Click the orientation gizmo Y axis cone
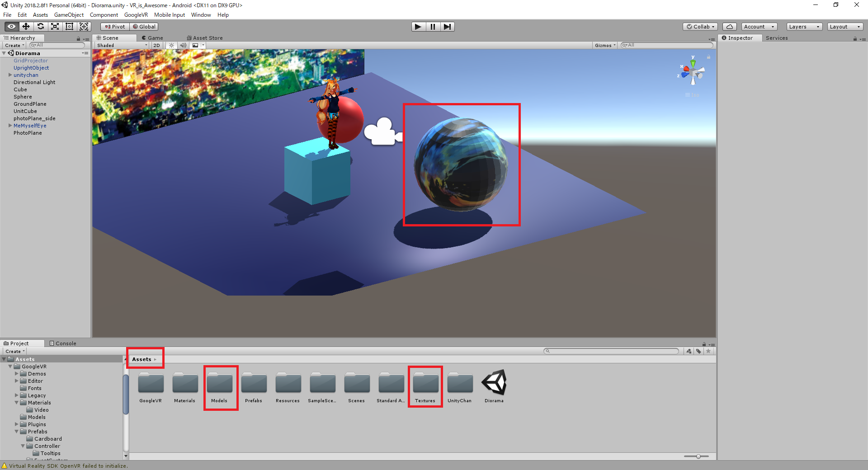Image resolution: width=868 pixels, height=470 pixels. click(x=693, y=62)
